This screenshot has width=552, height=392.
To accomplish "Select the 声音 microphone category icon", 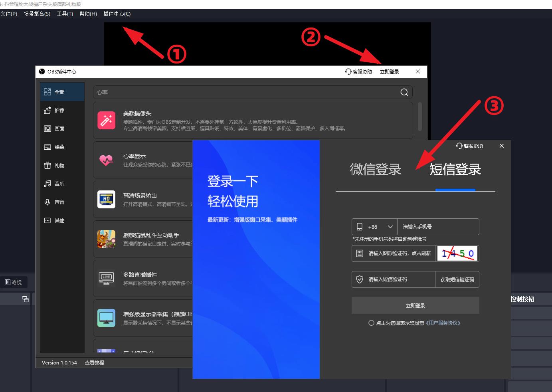I will pos(48,202).
